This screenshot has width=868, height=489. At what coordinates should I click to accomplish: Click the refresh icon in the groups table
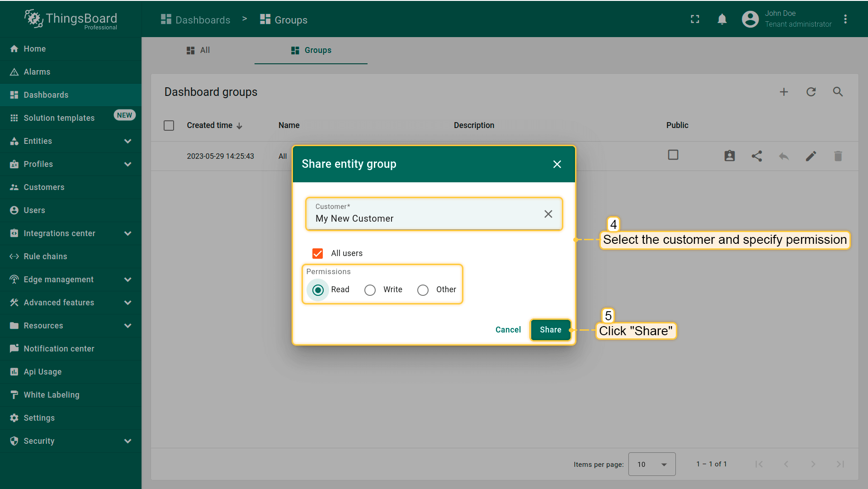[x=811, y=92]
